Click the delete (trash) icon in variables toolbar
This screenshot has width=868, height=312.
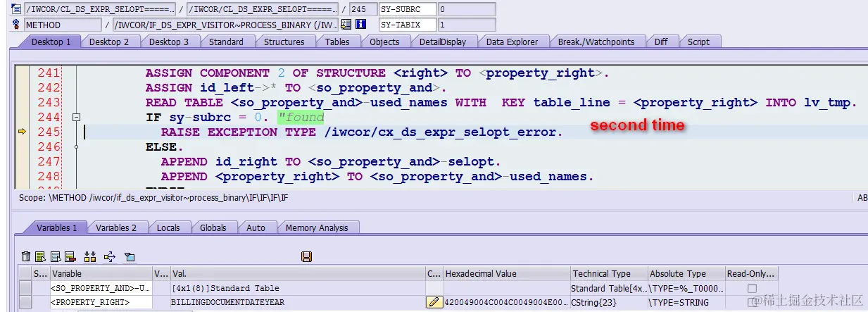tap(26, 257)
